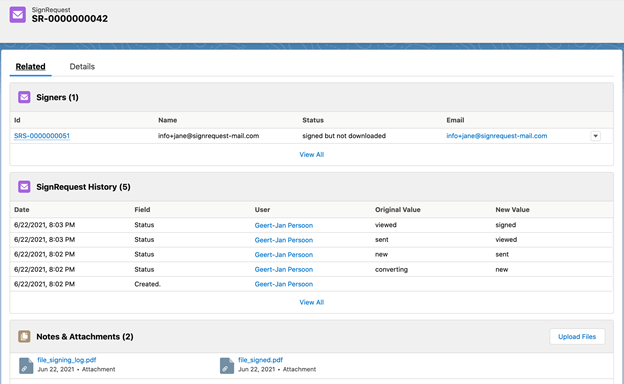Open the SignRequest History (5) list title
This screenshot has height=384, width=624.
(x=83, y=187)
